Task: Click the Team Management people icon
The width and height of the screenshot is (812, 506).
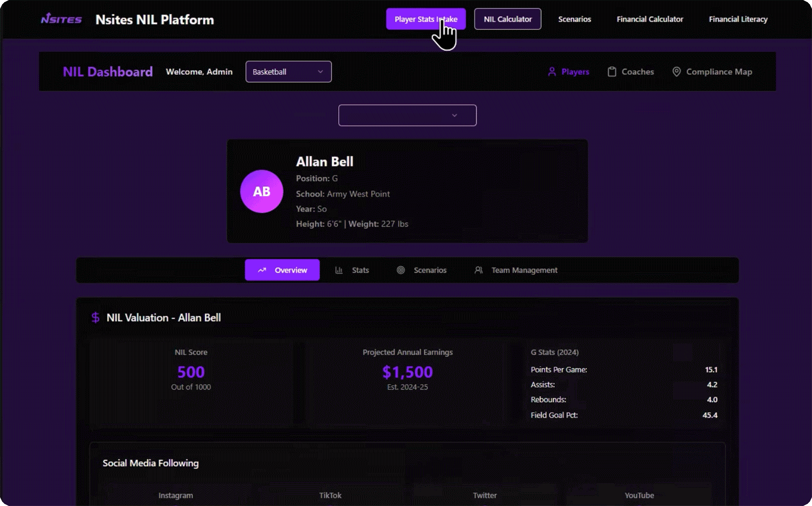Action: 478,270
